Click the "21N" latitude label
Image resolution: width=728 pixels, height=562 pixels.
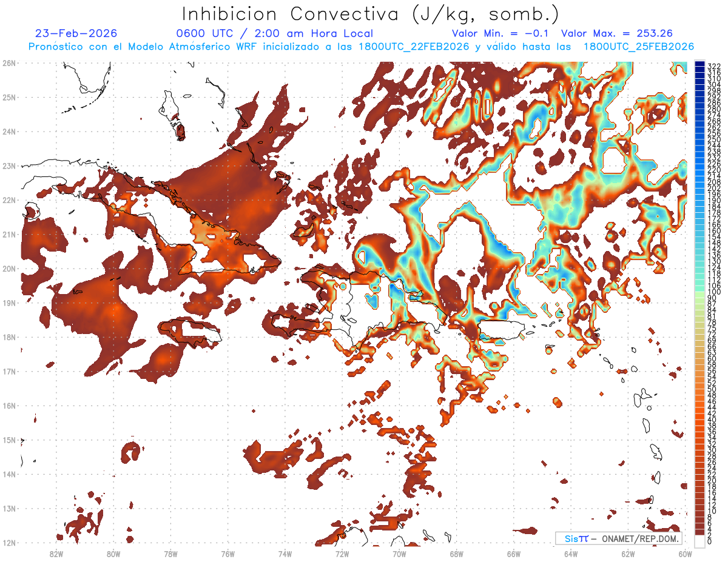pos(8,234)
